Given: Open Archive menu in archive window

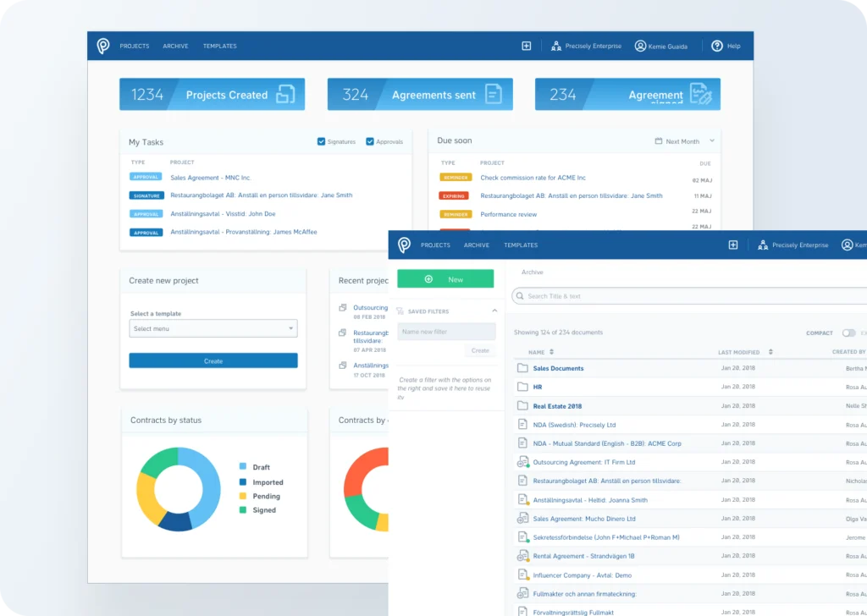Looking at the screenshot, I should click(x=477, y=245).
